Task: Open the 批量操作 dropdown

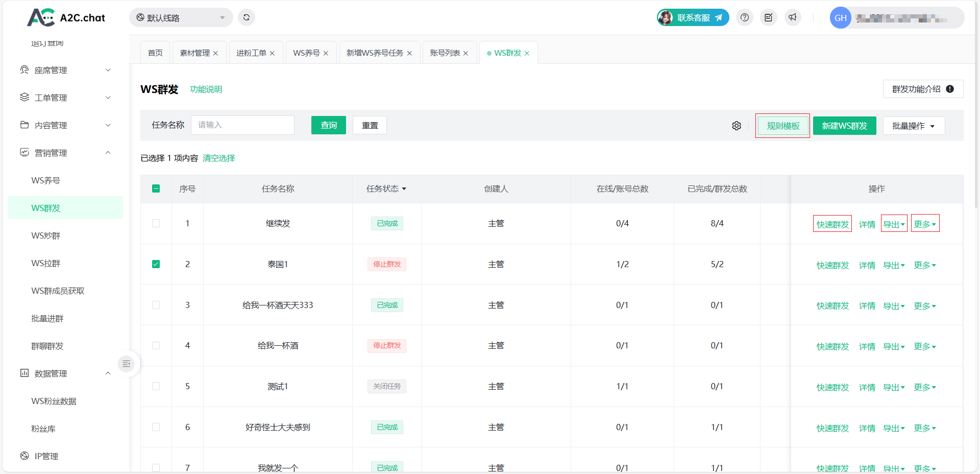Action: point(913,126)
